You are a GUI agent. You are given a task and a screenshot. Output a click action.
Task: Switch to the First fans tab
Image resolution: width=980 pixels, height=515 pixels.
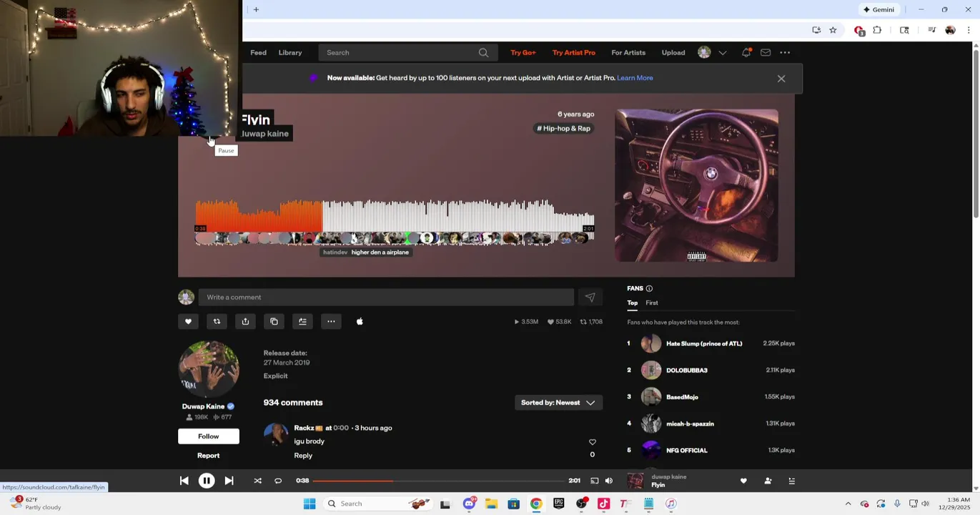coord(652,303)
